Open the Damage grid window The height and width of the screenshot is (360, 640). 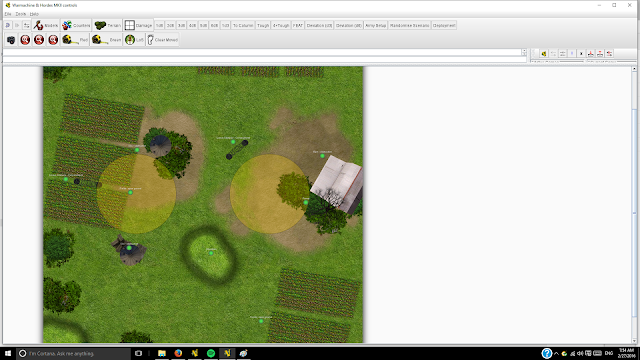(x=138, y=25)
